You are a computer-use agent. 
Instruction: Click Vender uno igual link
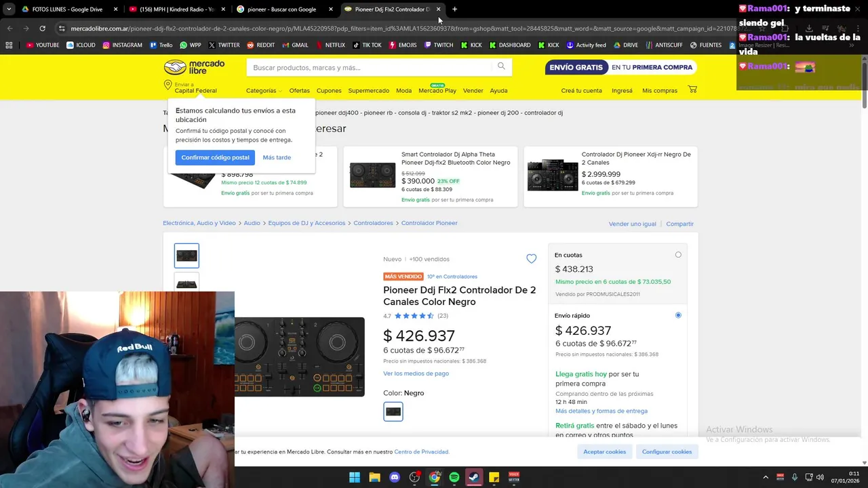click(x=632, y=224)
